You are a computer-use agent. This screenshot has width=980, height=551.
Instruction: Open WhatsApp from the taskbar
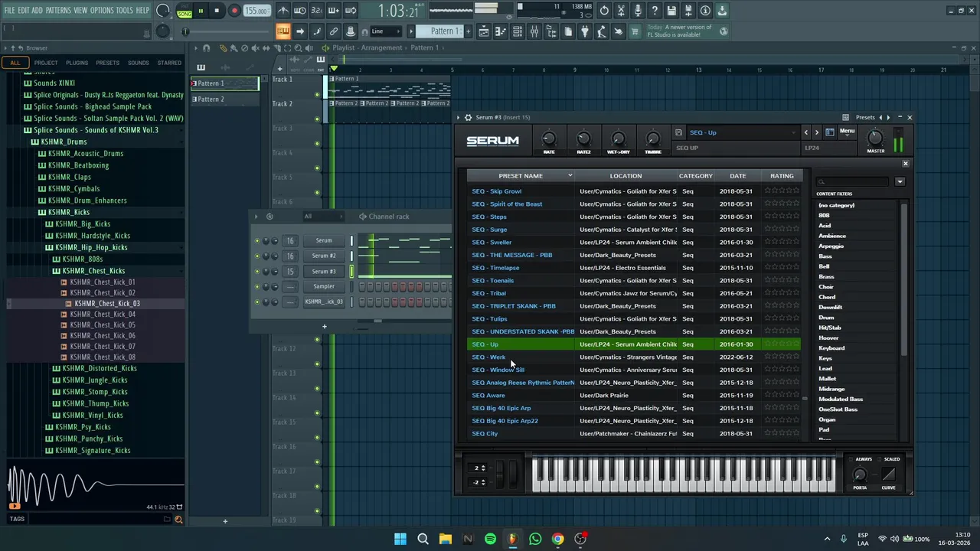(535, 539)
